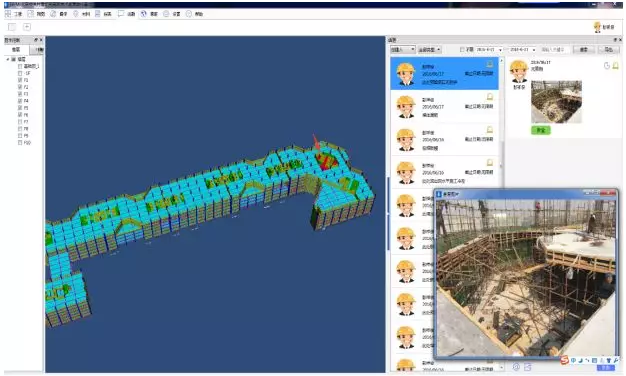Click the blank square icon beside the plus icon
Image resolution: width=626 pixels, height=376 pixels.
(x=12, y=27)
